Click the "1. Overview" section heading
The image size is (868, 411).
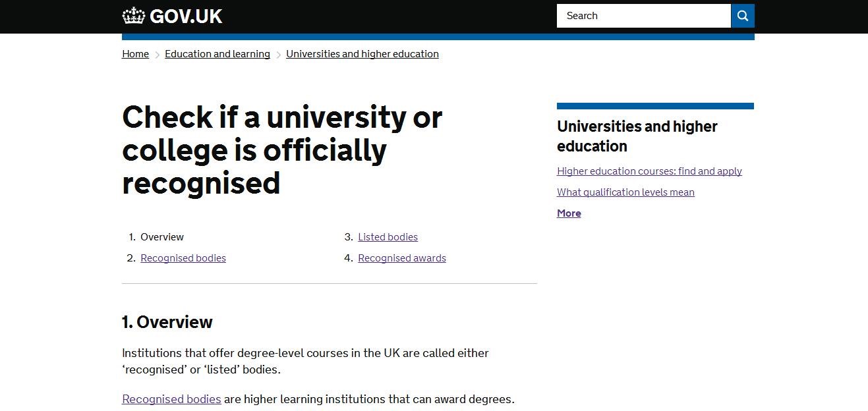coord(167,322)
